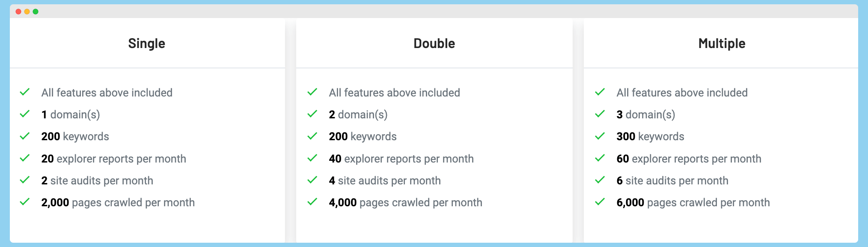Click checkmark beside '300 keywords'

point(600,136)
